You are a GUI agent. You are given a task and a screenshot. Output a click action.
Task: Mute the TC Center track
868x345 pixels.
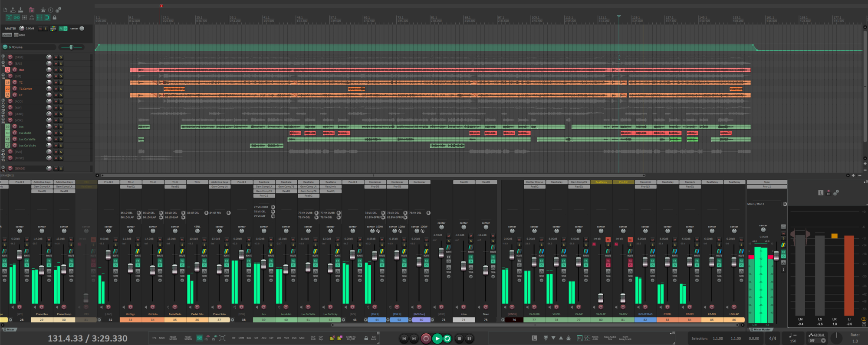point(56,89)
